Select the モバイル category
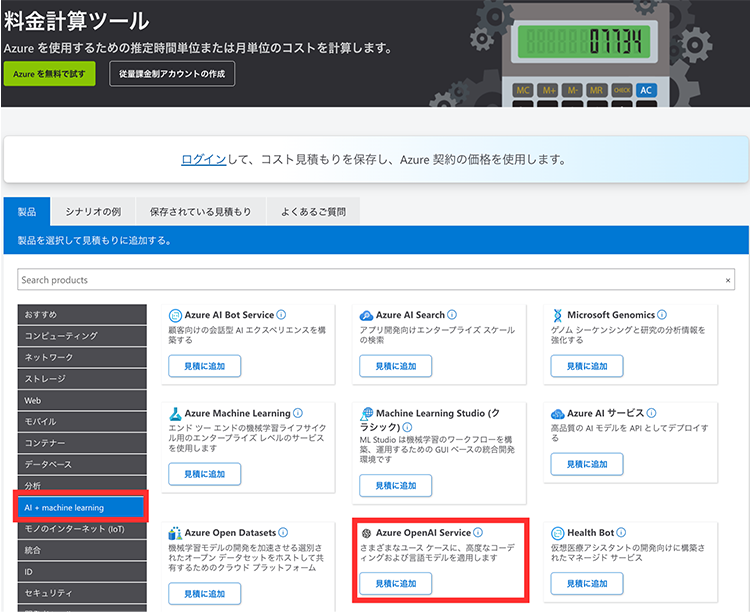 (82, 422)
